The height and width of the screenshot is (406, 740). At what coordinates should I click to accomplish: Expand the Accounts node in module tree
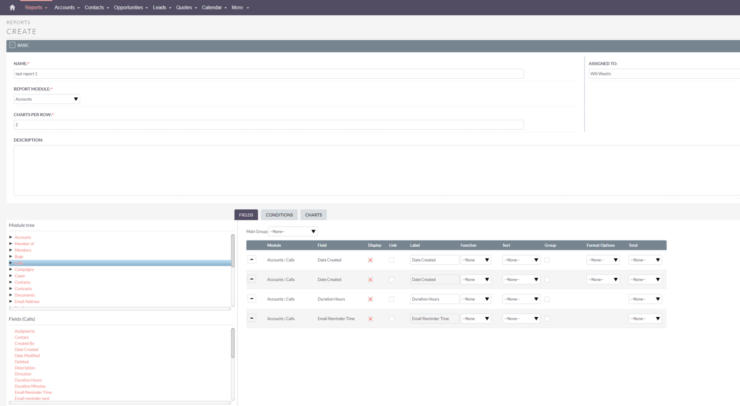(10, 237)
